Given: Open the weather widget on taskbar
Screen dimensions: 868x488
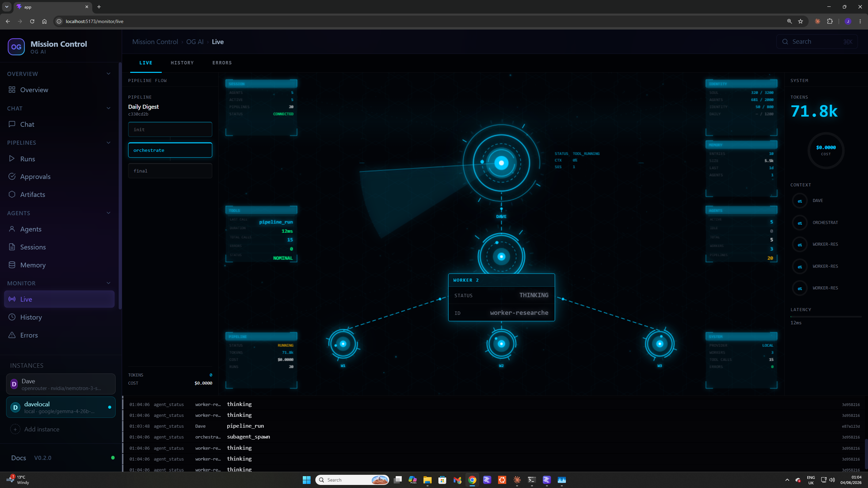Looking at the screenshot, I should click(x=19, y=480).
